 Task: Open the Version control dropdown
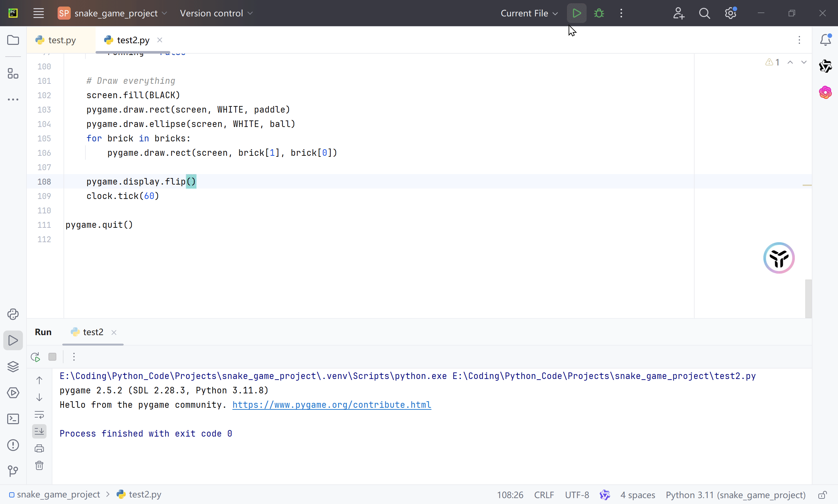[216, 13]
